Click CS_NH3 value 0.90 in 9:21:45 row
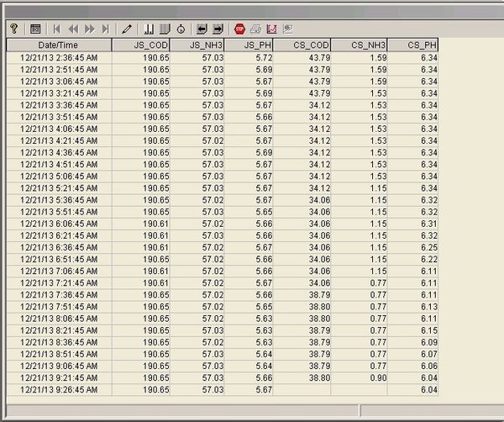Image resolution: width=504 pixels, height=422 pixels. pos(378,378)
